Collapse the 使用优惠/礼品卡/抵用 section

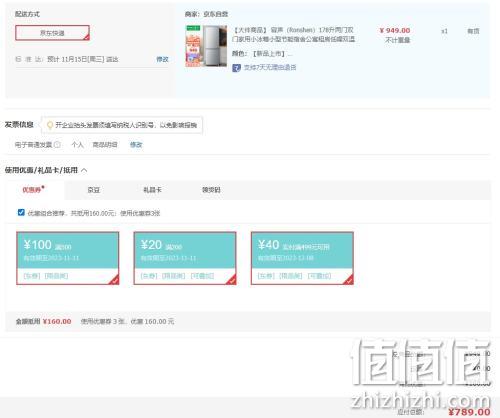[84, 170]
